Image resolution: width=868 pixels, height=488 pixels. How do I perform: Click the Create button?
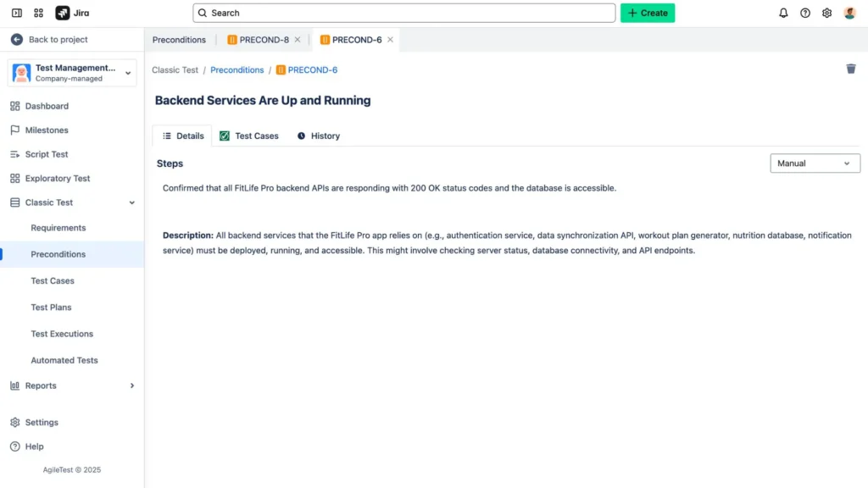(x=648, y=13)
